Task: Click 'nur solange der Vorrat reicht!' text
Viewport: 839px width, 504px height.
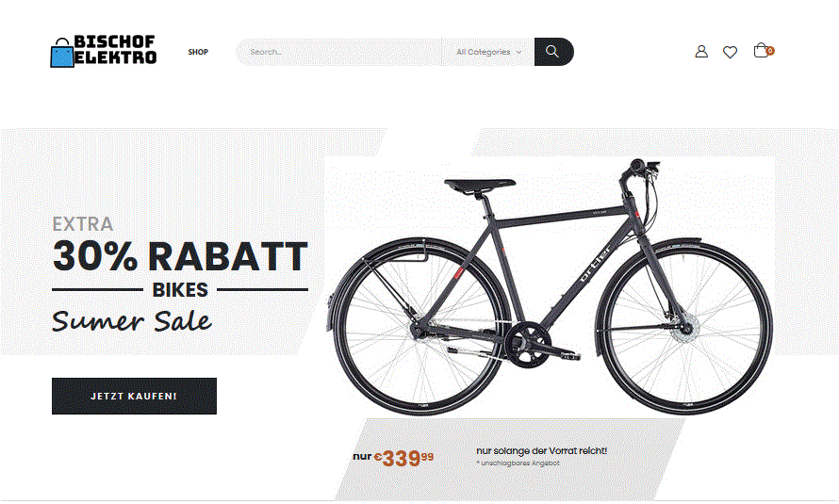Action: point(541,451)
